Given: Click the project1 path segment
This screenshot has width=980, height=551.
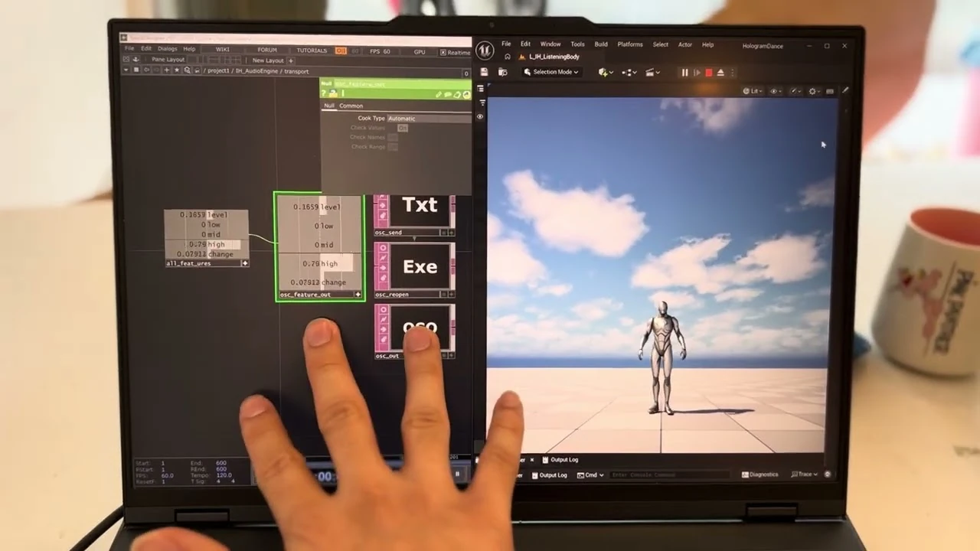Looking at the screenshot, I should pyautogui.click(x=219, y=71).
